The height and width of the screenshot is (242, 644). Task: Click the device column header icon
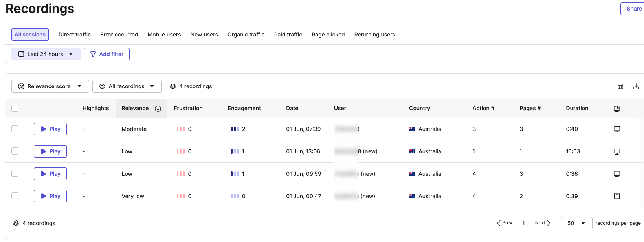616,109
